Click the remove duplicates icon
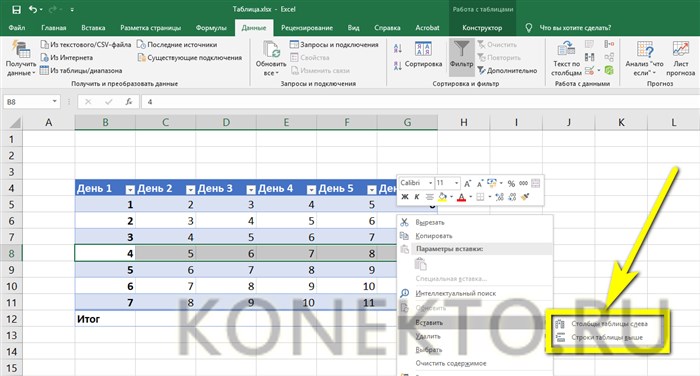700x376 pixels. click(590, 57)
